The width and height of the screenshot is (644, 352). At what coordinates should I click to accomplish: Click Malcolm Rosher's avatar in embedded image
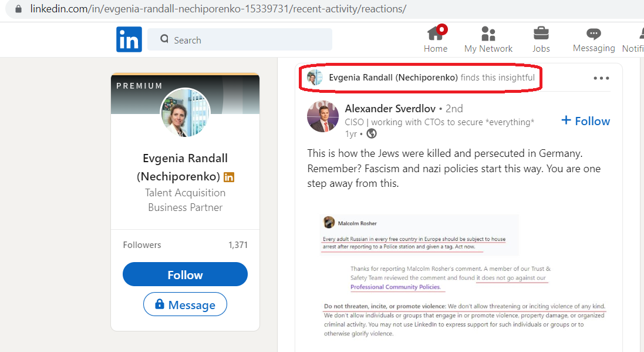[329, 223]
